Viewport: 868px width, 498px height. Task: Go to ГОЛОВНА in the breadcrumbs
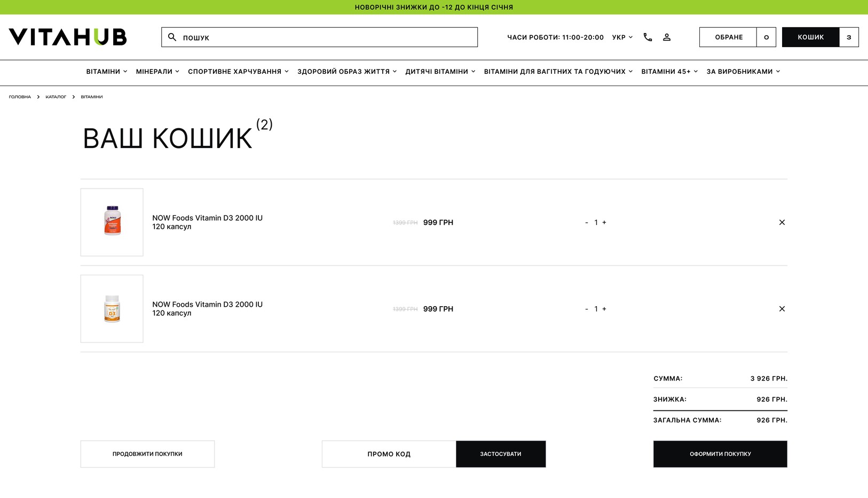[x=20, y=97]
